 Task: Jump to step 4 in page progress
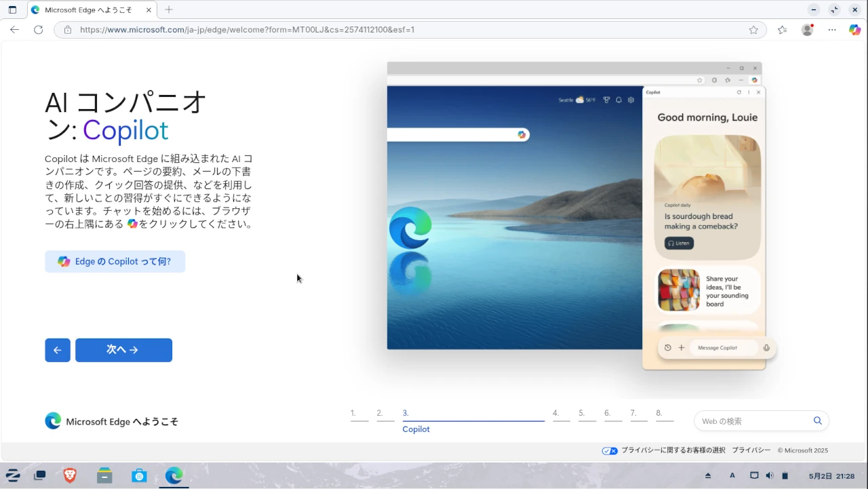click(x=561, y=414)
